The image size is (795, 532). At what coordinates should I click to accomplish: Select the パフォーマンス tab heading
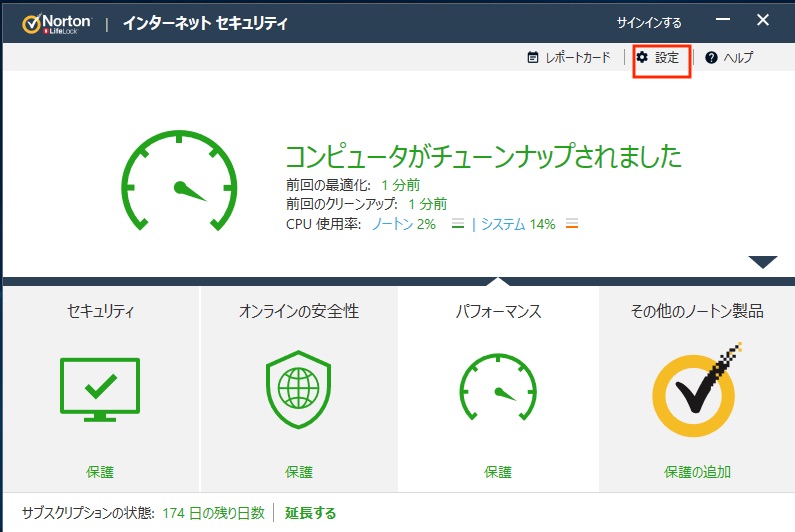coord(498,311)
